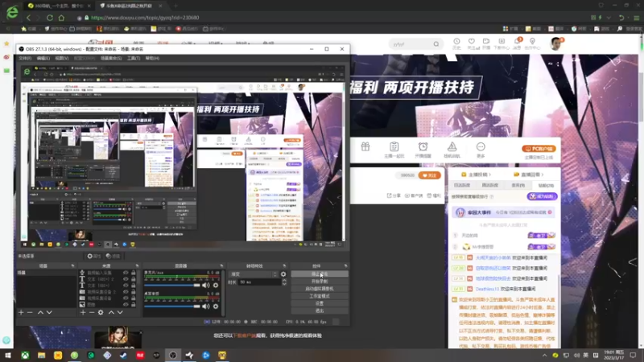Screen dimensions: 644x362
Task: Pop out the 转场特效 transitions dock
Action: 284,266
